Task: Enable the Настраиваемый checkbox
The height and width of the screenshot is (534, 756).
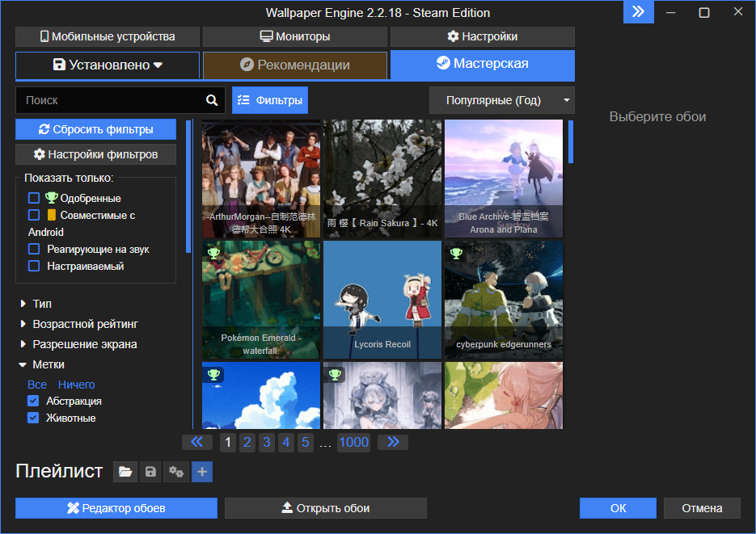Action: pyautogui.click(x=34, y=266)
